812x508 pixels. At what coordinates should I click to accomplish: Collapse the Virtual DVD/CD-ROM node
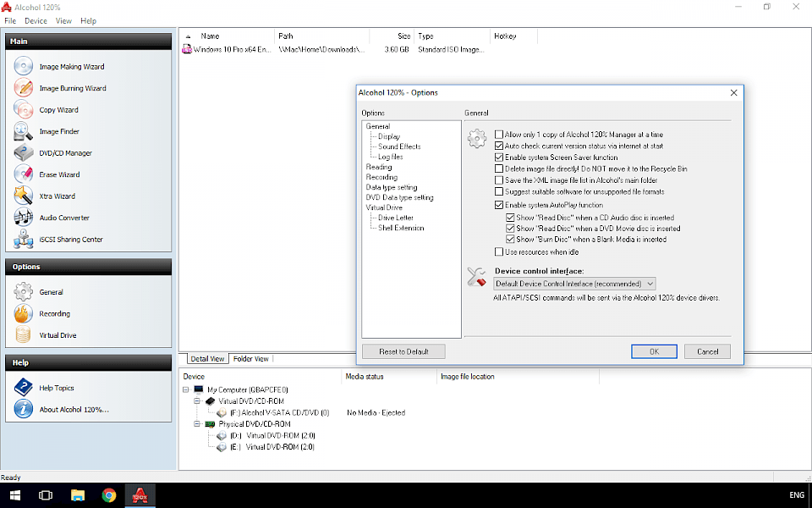197,401
